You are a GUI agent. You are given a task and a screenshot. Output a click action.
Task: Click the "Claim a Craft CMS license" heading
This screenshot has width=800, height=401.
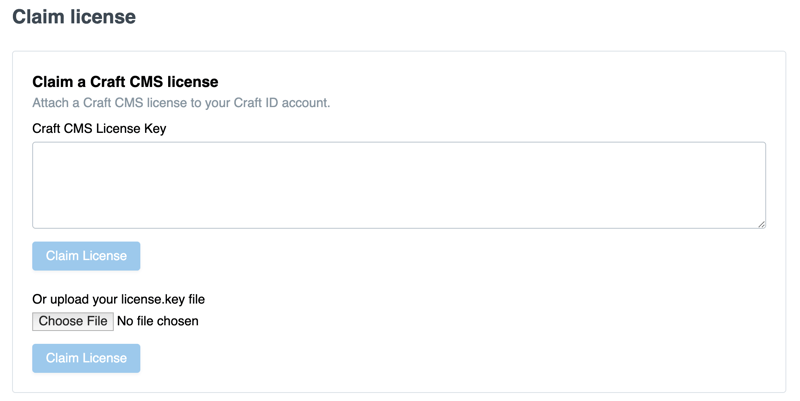click(x=125, y=81)
